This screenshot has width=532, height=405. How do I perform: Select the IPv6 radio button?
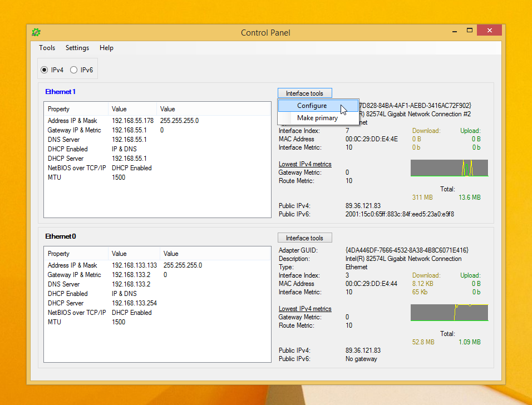[73, 70]
